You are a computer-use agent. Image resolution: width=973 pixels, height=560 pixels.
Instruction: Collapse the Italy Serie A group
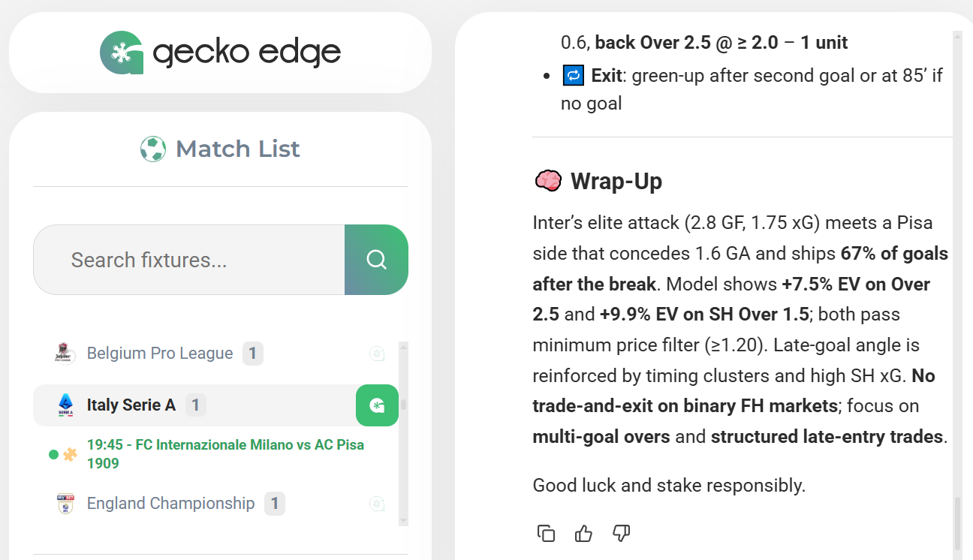point(131,405)
